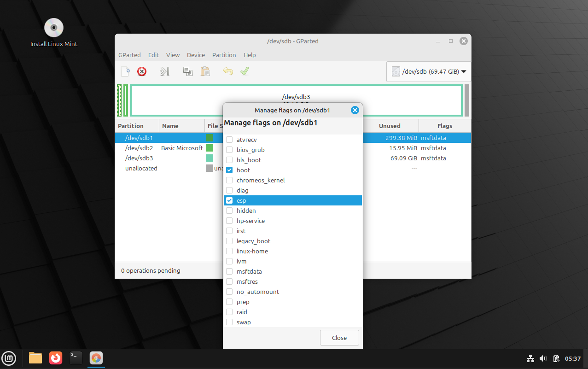Select the /dev/sdb1 partition row
This screenshot has height=369, width=588.
(x=293, y=138)
